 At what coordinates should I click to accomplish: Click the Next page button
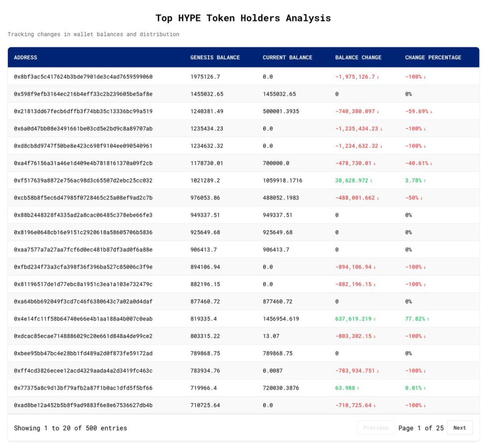point(459,428)
